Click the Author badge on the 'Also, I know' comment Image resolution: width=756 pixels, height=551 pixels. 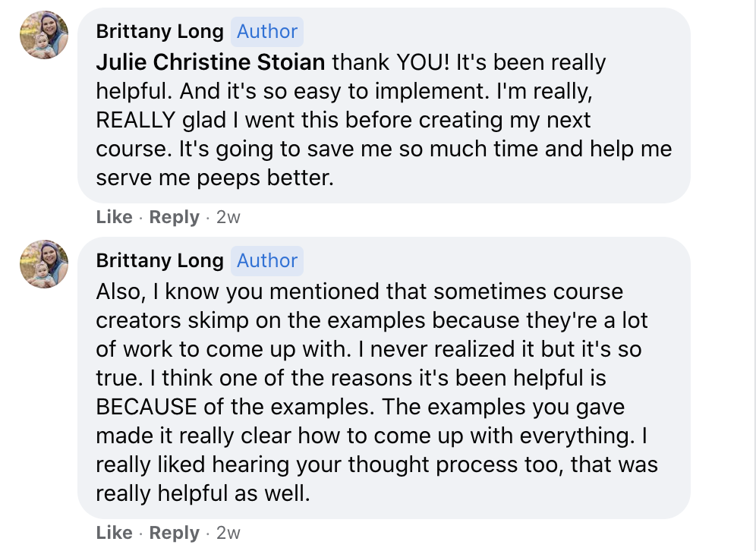coord(267,261)
